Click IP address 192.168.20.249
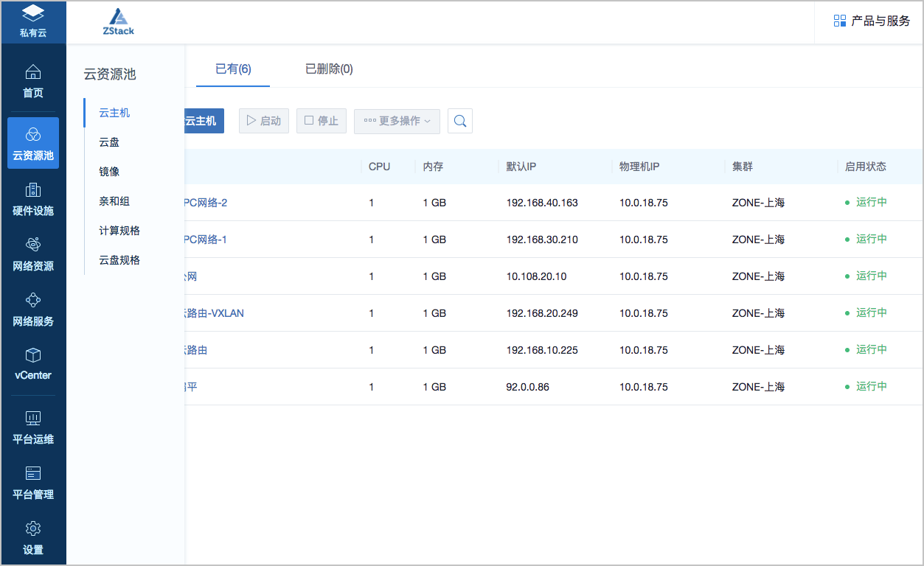 [542, 312]
